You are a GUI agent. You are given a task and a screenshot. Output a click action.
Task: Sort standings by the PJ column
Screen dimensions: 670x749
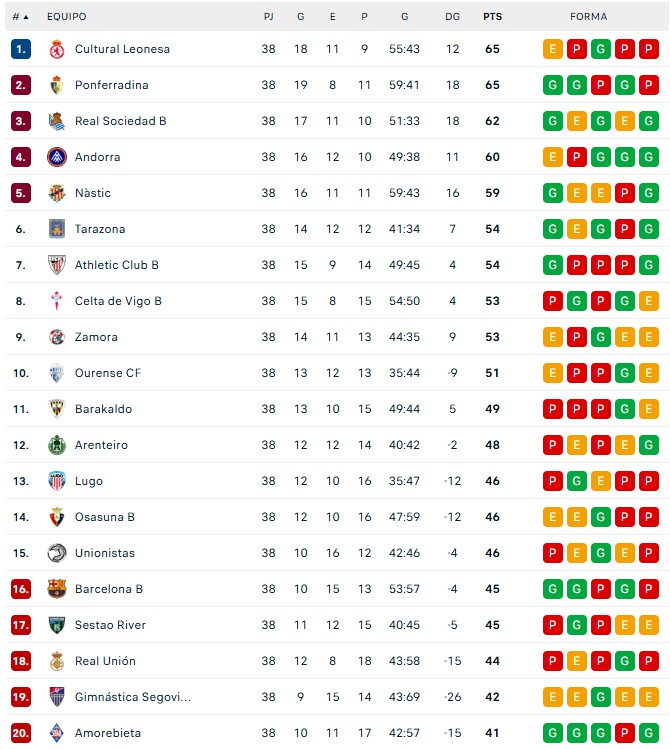coord(268,17)
